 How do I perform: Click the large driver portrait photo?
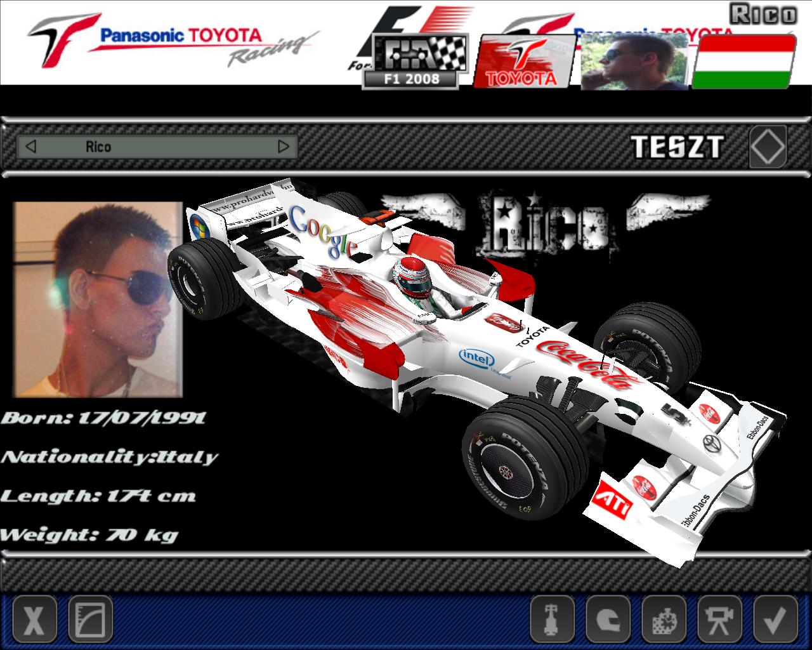(x=98, y=300)
